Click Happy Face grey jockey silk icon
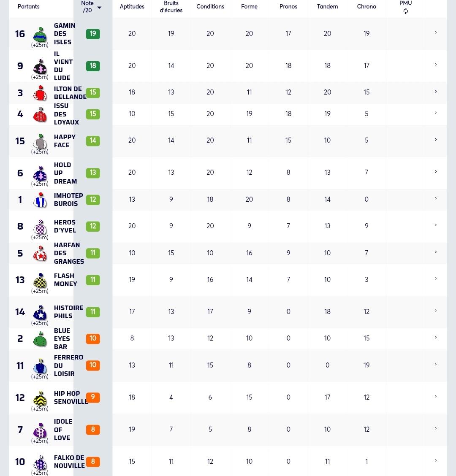This screenshot has height=476, width=456. pos(40,141)
